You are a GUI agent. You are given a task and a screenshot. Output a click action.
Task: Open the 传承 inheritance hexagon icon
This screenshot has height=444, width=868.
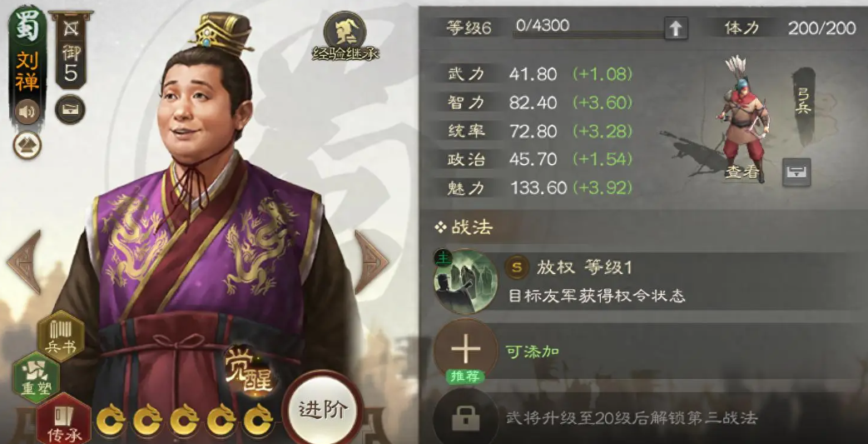click(62, 419)
